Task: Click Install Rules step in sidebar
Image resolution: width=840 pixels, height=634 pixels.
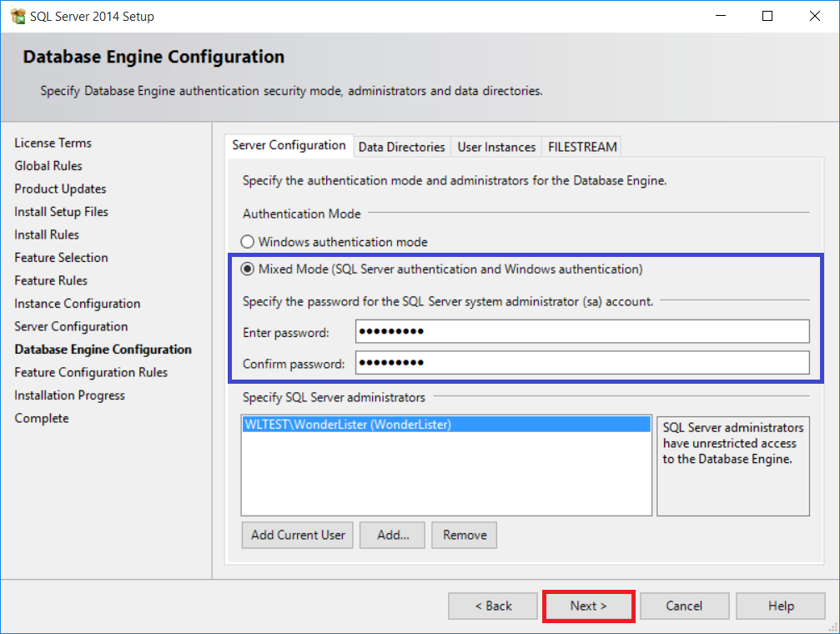Action: point(47,234)
